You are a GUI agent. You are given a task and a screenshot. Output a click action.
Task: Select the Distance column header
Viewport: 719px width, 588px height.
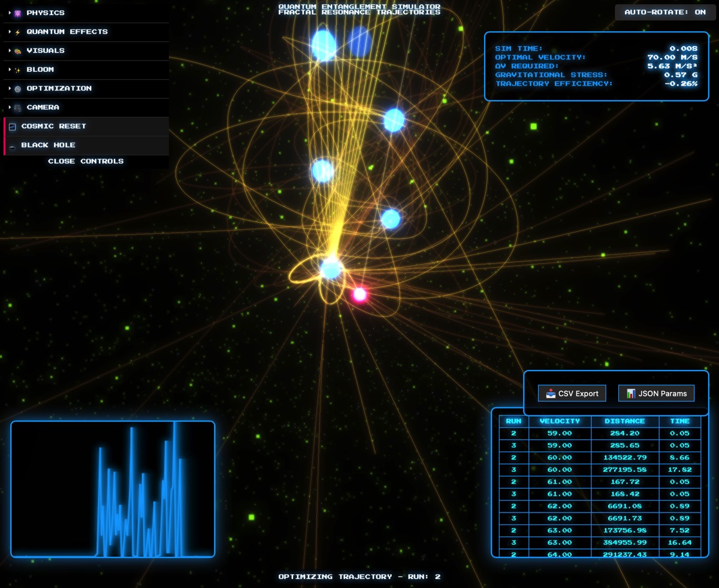pos(624,421)
